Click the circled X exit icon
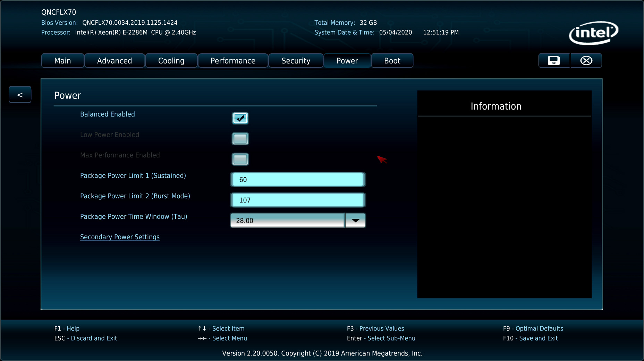The image size is (644, 361). 586,61
